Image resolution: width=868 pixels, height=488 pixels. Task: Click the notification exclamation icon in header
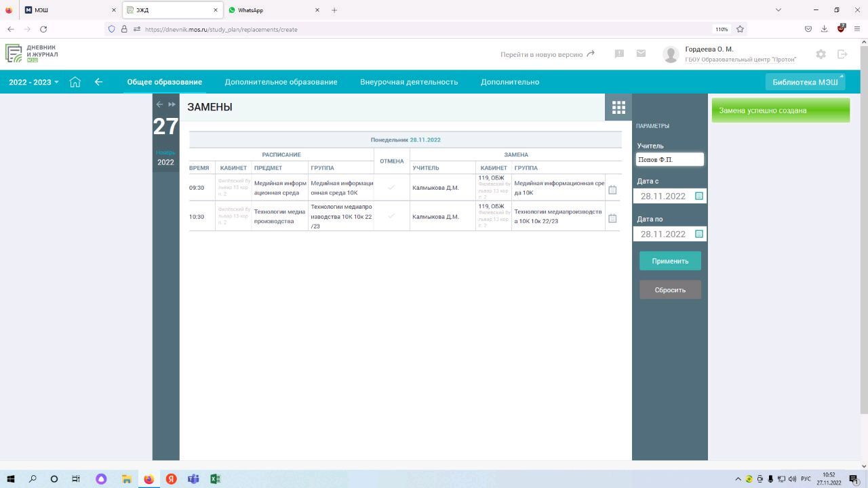pos(619,54)
